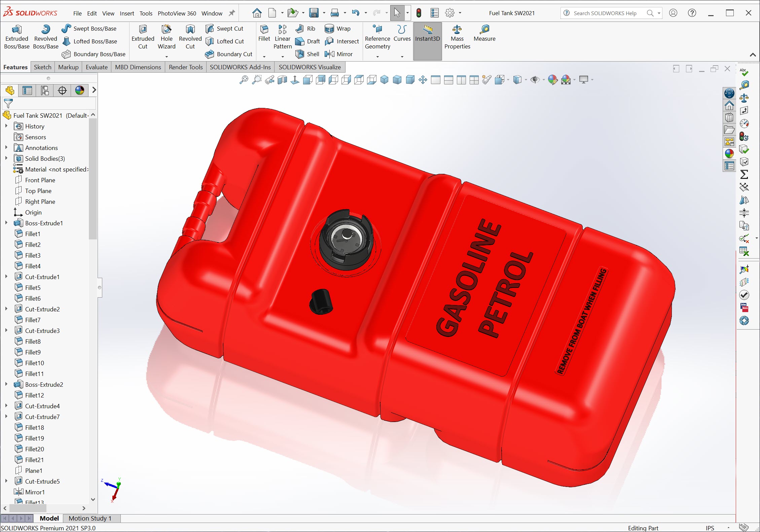Image resolution: width=760 pixels, height=532 pixels.
Task: Open the DimXpertManager tab icon
Action: (x=62, y=90)
